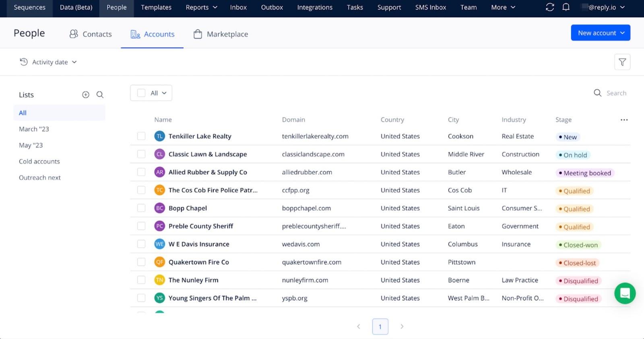Expand the More menu
Image resolution: width=644 pixels, height=339 pixels.
click(503, 7)
